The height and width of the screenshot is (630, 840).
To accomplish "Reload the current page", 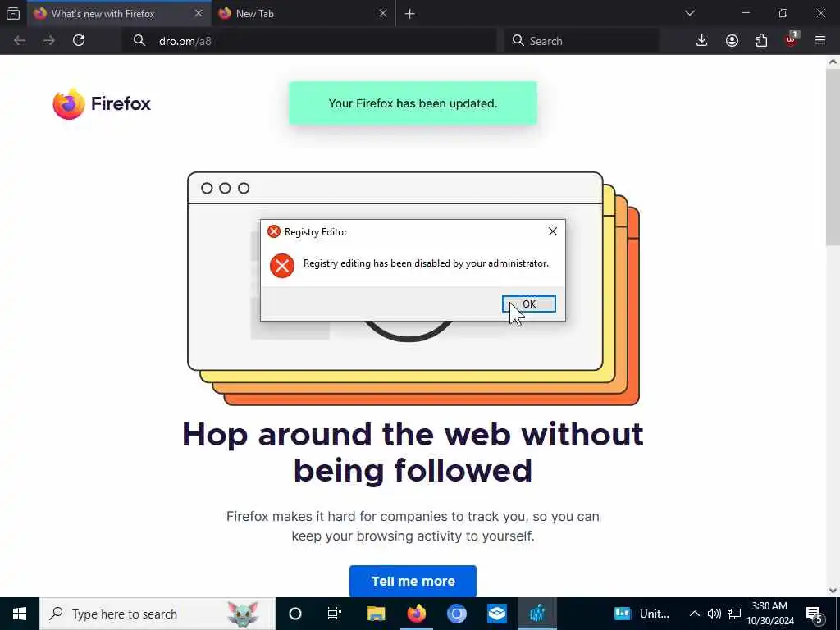I will pyautogui.click(x=79, y=41).
